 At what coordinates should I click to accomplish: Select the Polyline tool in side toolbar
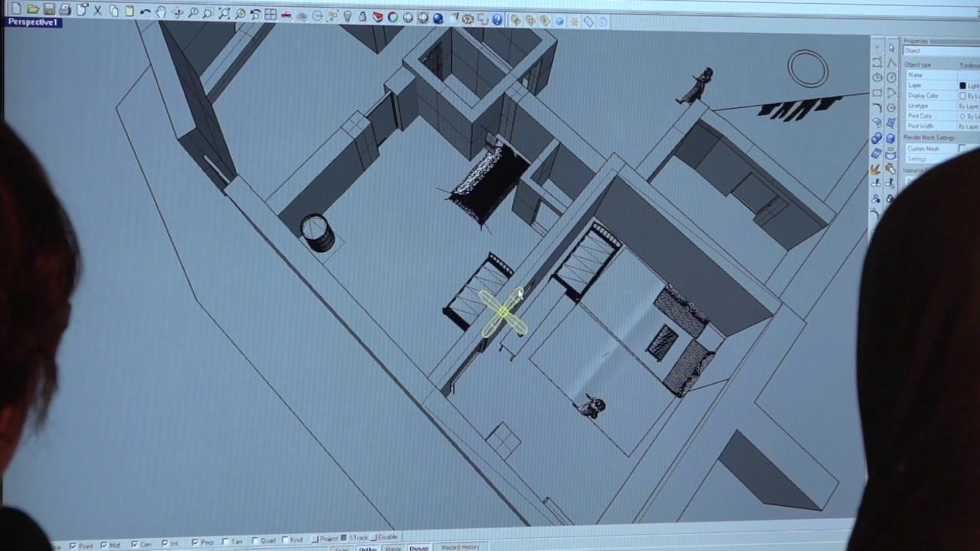(x=892, y=63)
